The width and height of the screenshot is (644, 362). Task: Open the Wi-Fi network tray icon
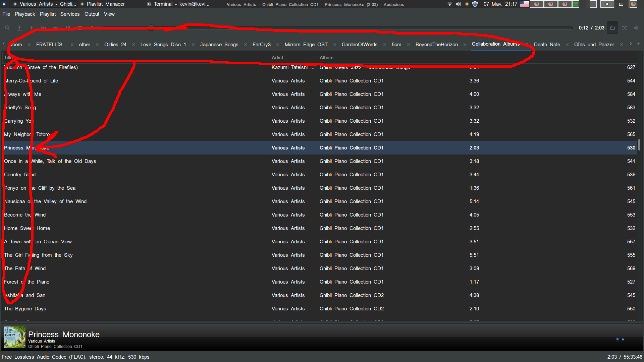click(x=450, y=4)
